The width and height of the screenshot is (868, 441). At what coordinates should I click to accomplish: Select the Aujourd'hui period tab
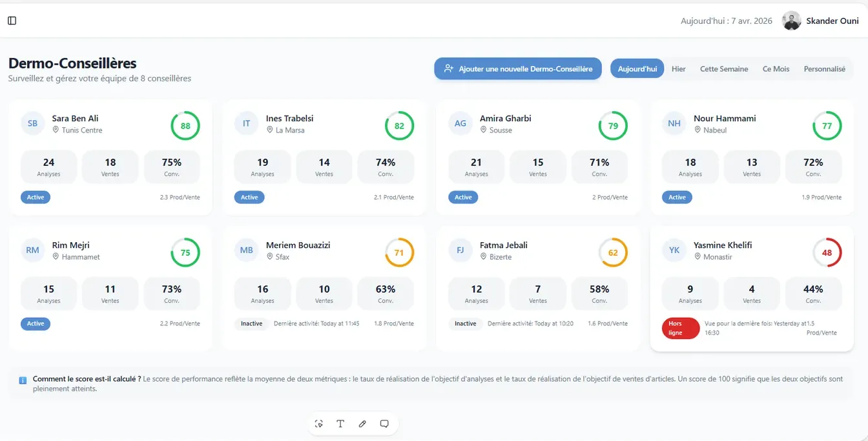tap(637, 68)
